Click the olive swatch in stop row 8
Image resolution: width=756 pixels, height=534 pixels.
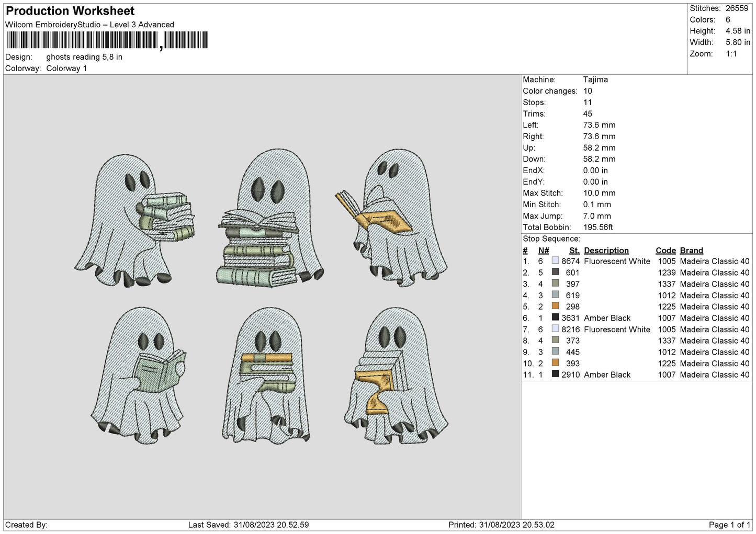coord(555,340)
